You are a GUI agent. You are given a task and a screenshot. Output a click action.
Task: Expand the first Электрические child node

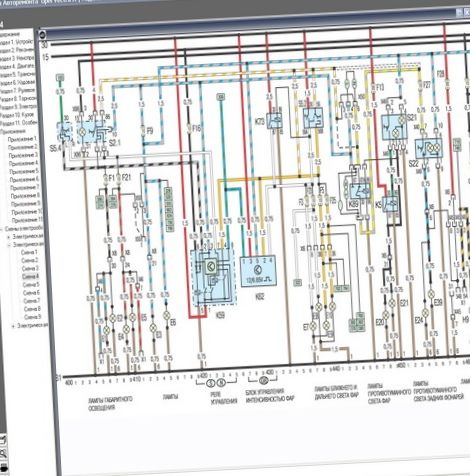[x=9, y=237]
